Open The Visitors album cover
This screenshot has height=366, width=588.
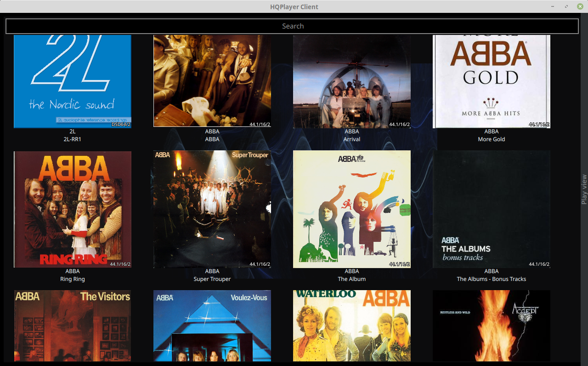click(73, 326)
